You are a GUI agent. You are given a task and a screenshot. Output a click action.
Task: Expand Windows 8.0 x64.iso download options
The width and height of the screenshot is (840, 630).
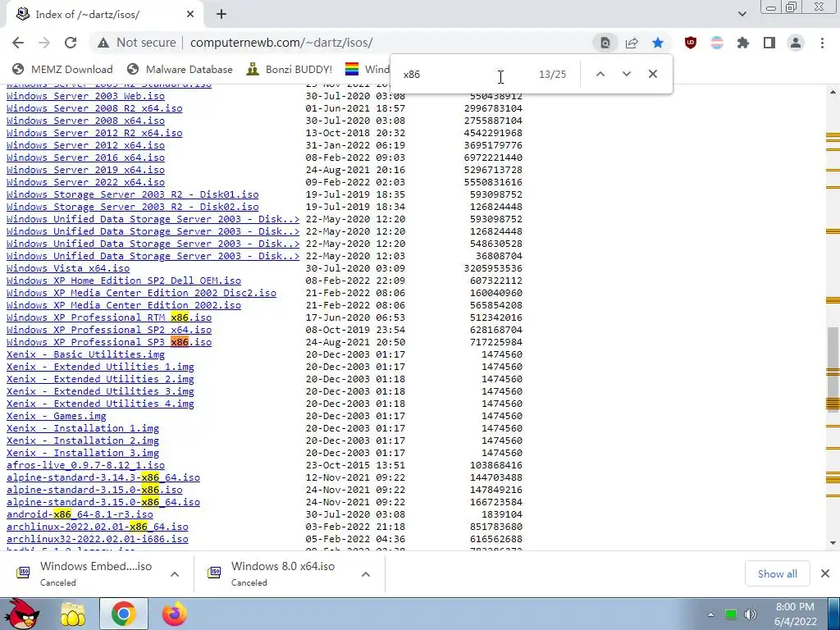point(366,573)
